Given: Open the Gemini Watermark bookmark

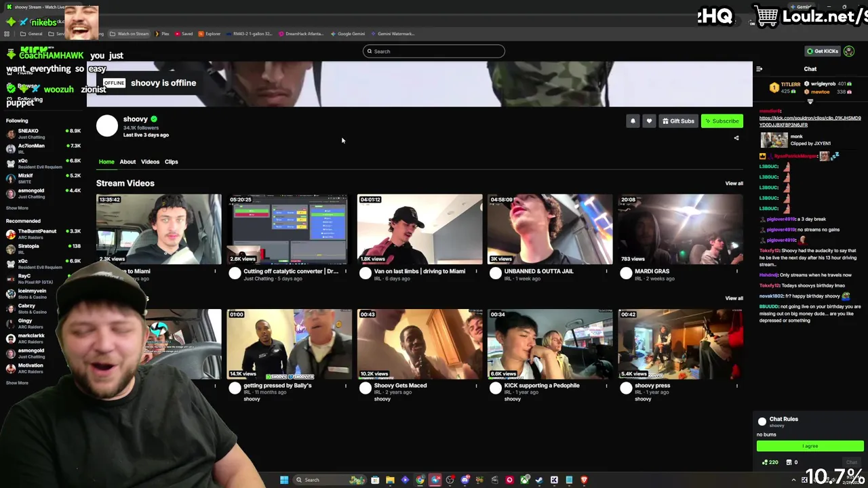Looking at the screenshot, I should [x=392, y=34].
